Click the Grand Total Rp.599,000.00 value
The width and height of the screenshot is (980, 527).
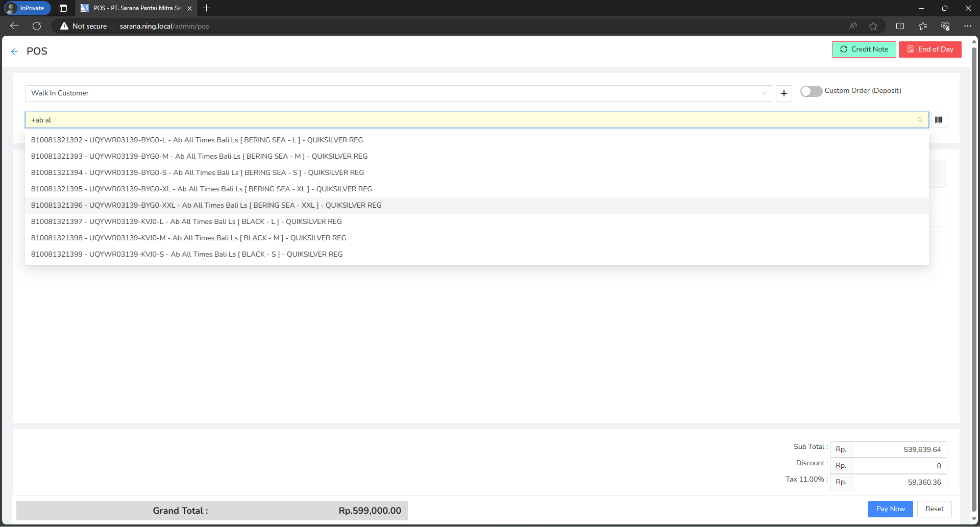coord(370,511)
